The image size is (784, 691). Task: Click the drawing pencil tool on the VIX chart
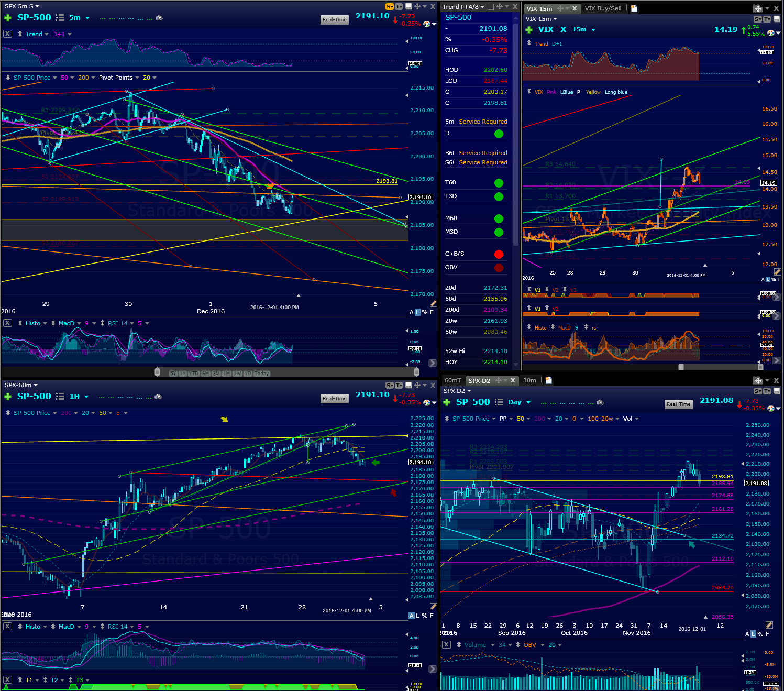(778, 272)
